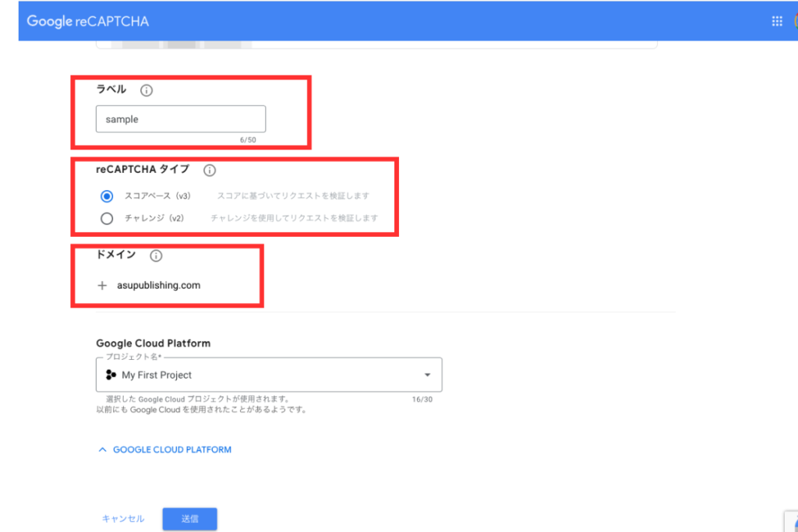798x532 pixels.
Task: Click the Google reCAPTCHA logo in header
Action: click(x=87, y=21)
